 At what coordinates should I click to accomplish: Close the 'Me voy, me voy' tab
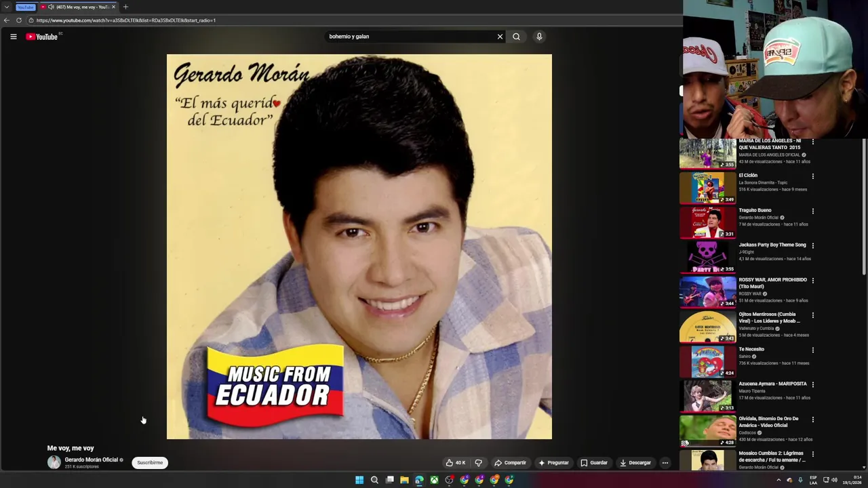[113, 7]
